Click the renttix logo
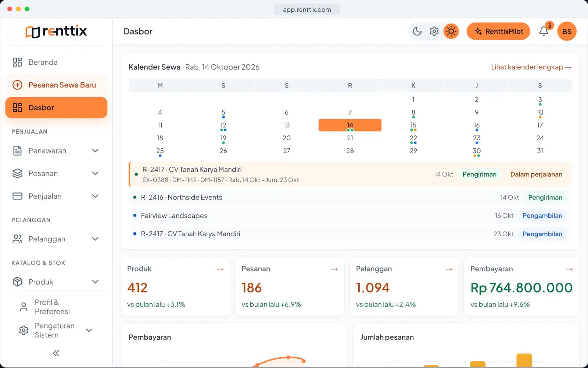 [x=56, y=31]
